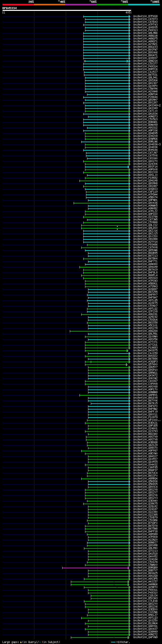Select hit label UniRef100_Q41367
This screenshot has width=162, height=644.
[145, 83]
